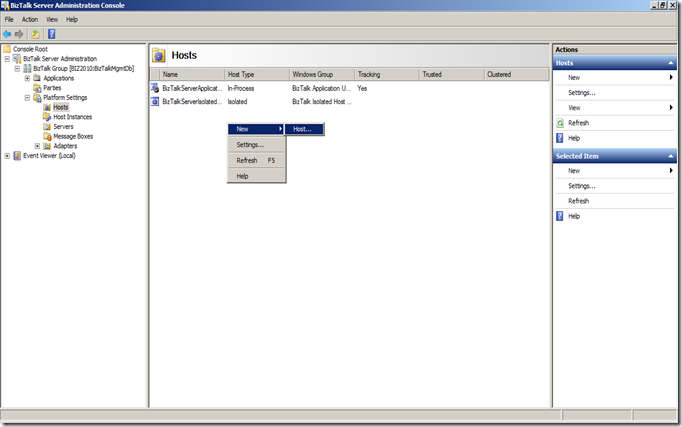Open the View menu
This screenshot has width=682, height=427.
coord(52,20)
